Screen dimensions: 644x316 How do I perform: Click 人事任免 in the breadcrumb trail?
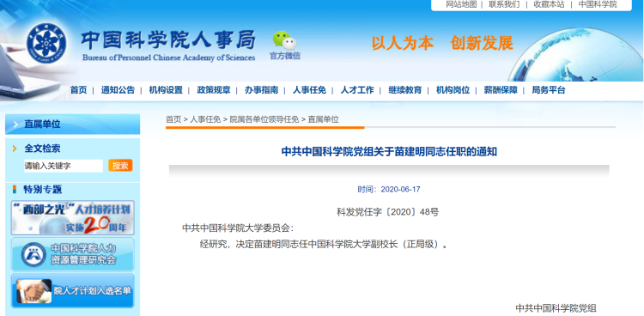[x=205, y=119]
